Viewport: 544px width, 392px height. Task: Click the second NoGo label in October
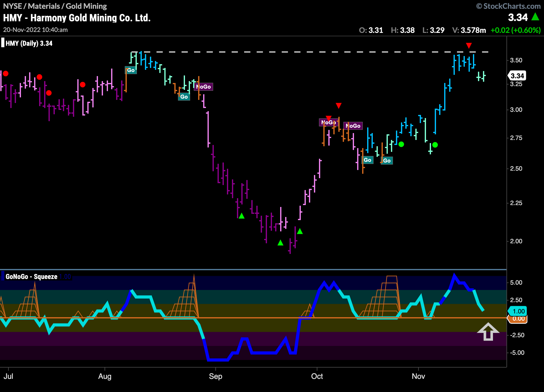point(353,126)
